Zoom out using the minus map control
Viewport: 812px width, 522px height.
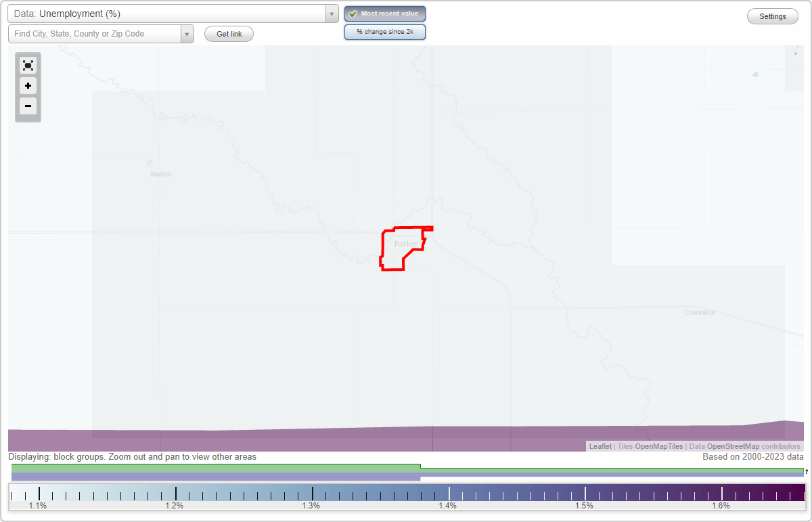tap(28, 106)
